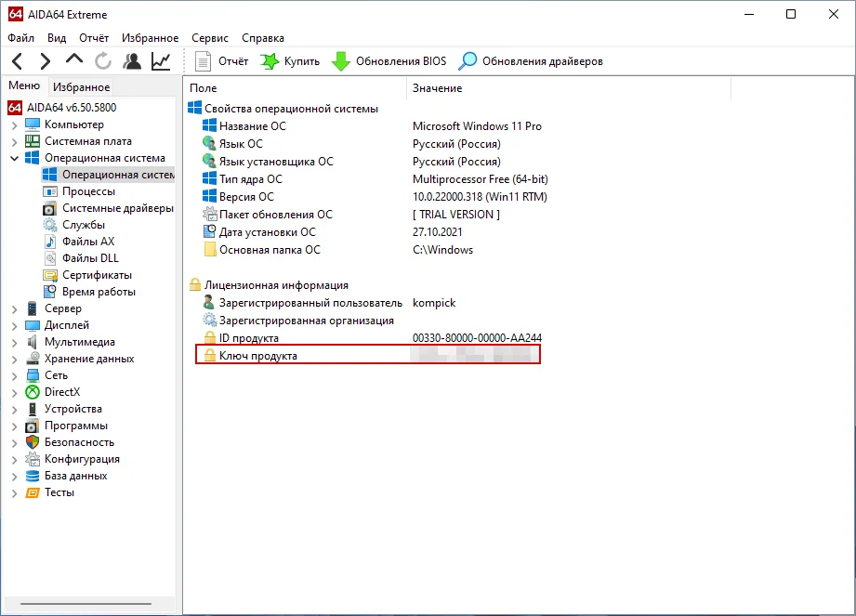Open Обновления драйверов from toolbar
The height and width of the screenshot is (616, 856).
tap(532, 61)
